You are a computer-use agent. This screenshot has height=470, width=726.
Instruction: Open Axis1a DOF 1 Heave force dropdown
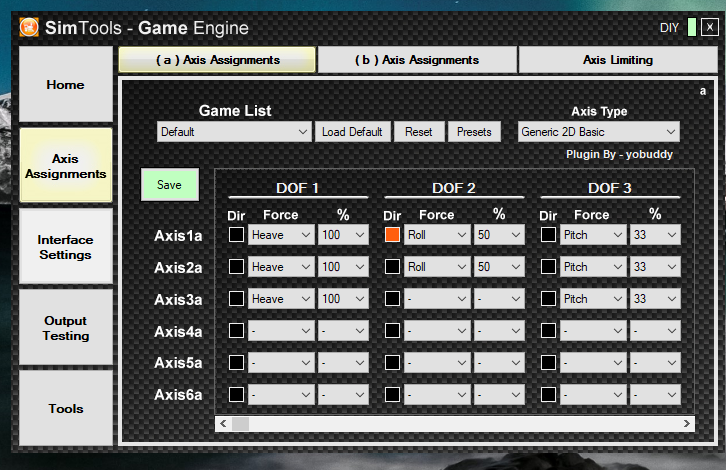[281, 235]
